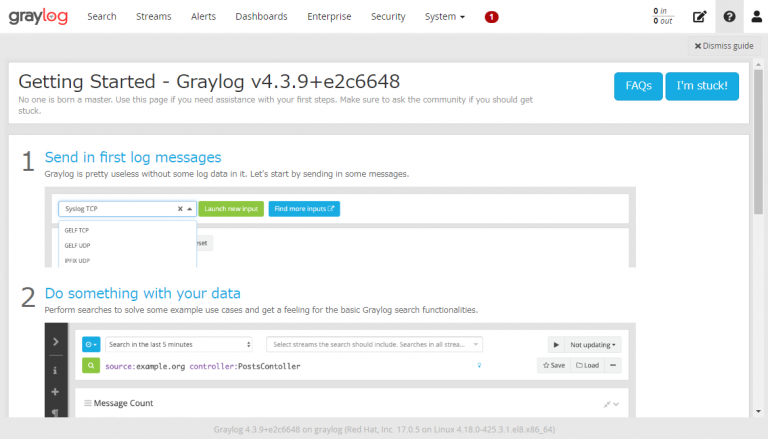Viewport: 768px width, 439px height.
Task: Click the play refresh button
Action: tap(556, 344)
